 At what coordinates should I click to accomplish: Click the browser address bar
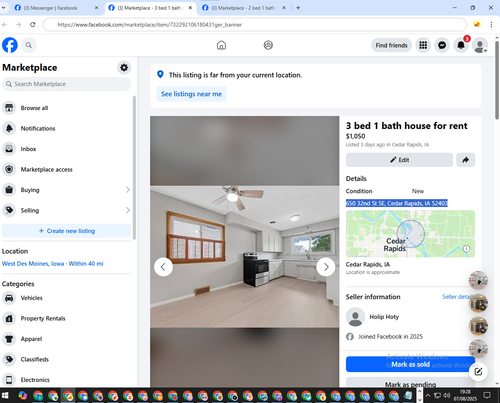click(x=255, y=25)
